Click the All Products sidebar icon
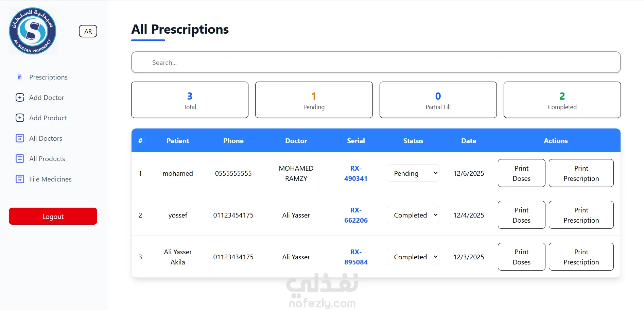Viewport: 644px width, 310px height. [20, 159]
